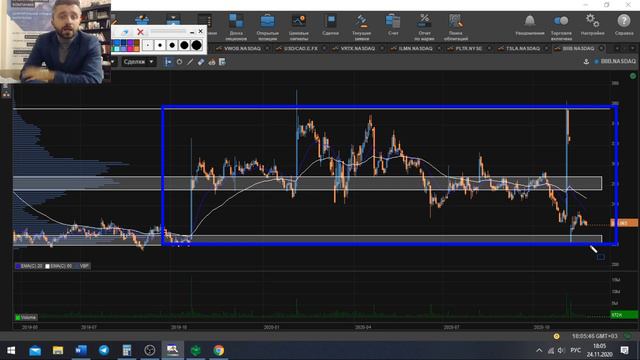Open the Уведомления bell notifications
640x360 pixels.
pos(529,24)
